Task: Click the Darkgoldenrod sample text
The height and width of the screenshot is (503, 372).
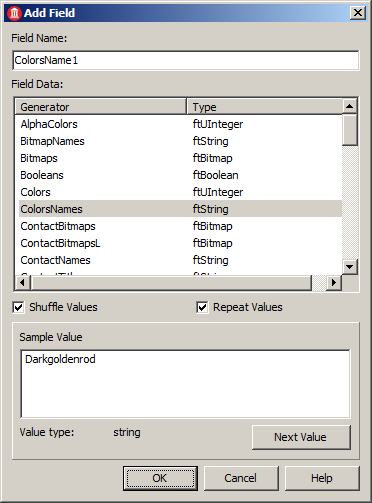Action: pos(60,359)
